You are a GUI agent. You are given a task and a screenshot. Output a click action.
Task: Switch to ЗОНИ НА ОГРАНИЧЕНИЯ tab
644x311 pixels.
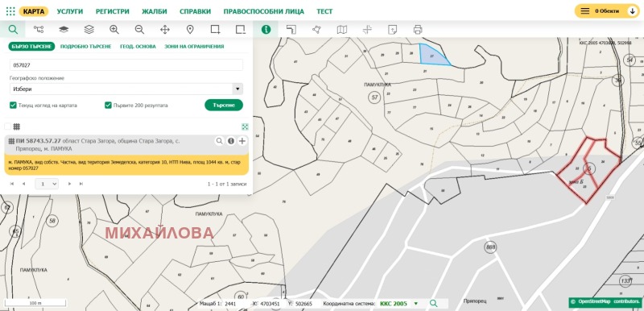(x=194, y=47)
